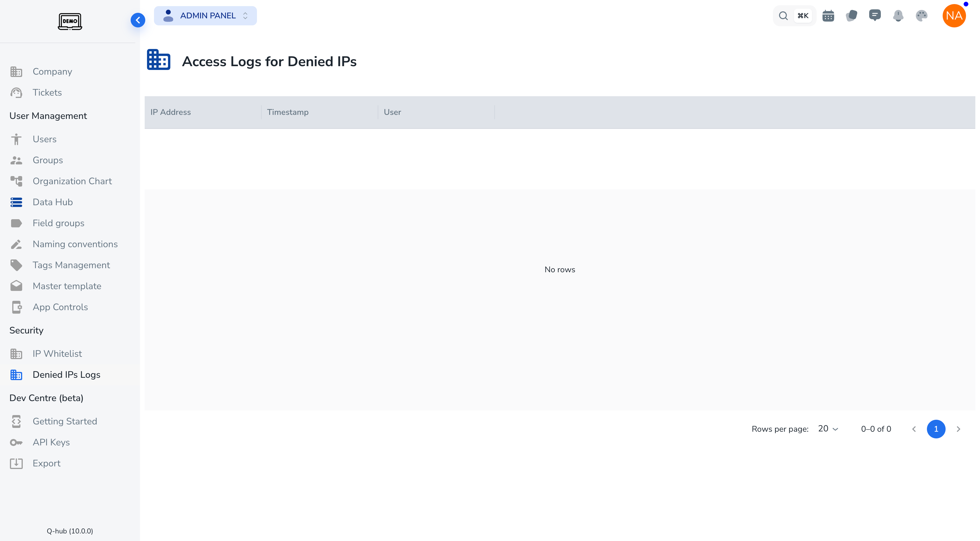
Task: Open the calendar icon in the top bar
Action: (x=828, y=15)
